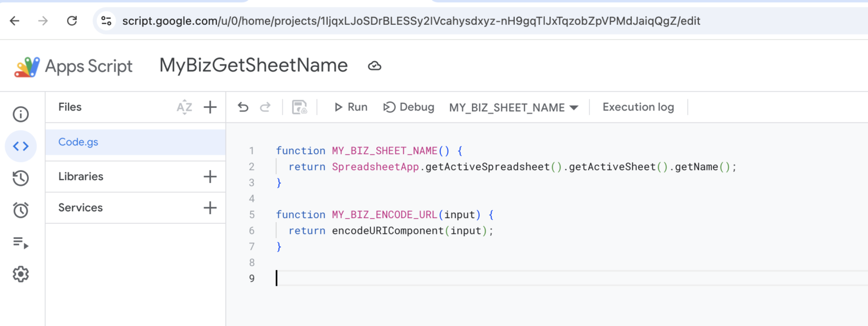Sort files alphabetically
868x326 pixels.
184,106
